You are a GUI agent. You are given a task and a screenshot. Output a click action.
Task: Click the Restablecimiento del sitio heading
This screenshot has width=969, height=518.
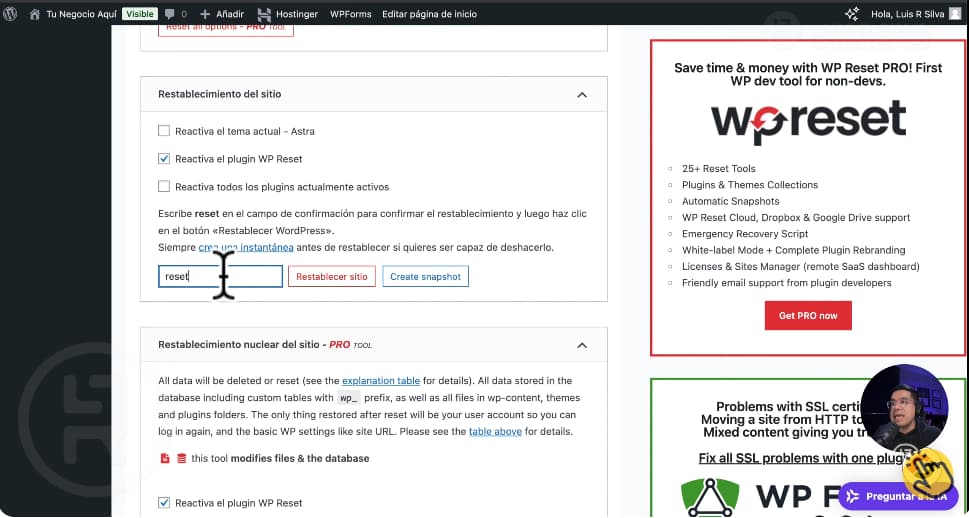pos(219,94)
